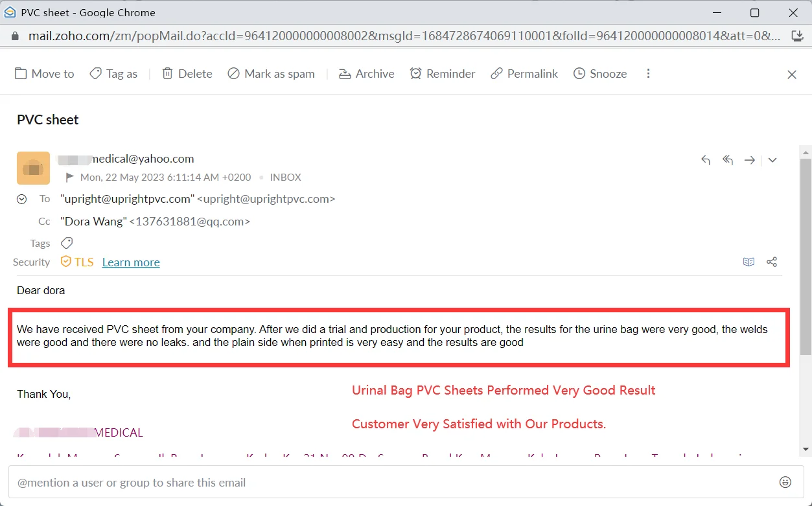Open the three-dot more actions menu
Screen dimensions: 812x506
(648, 74)
